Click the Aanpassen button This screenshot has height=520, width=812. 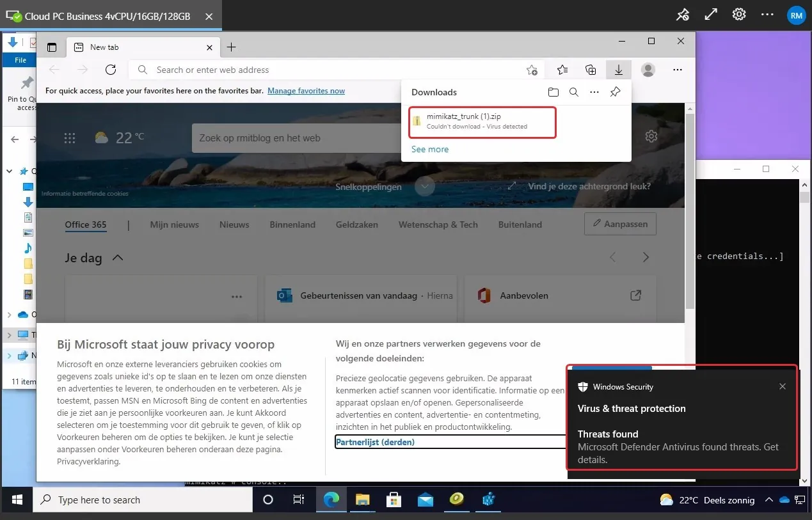click(620, 224)
